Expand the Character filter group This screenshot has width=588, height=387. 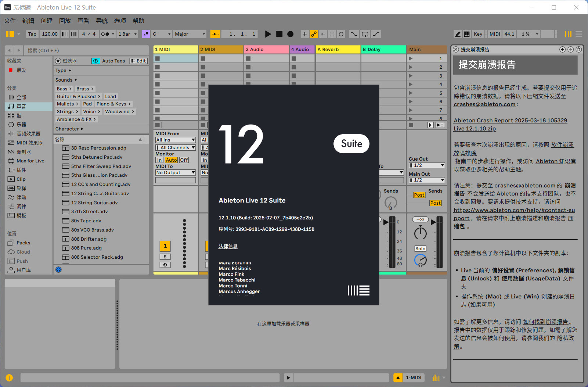69,129
